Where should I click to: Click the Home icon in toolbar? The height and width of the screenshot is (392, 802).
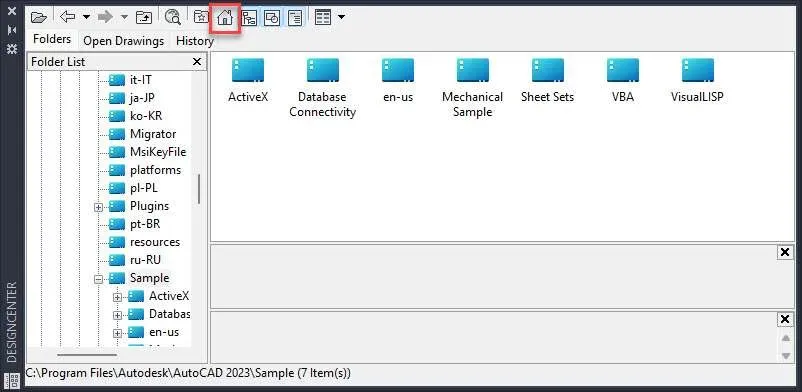(x=225, y=17)
